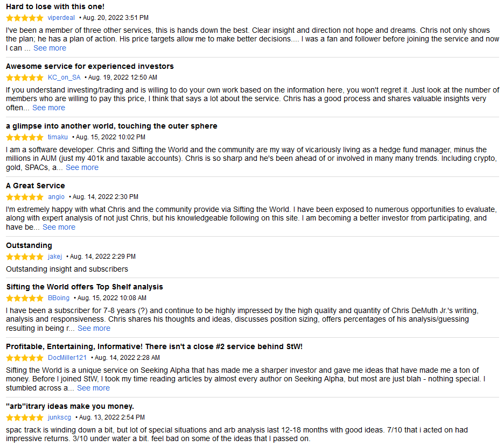Click the star rating on junkscg's review
Screen dimensions: 504x447
[x=25, y=417]
